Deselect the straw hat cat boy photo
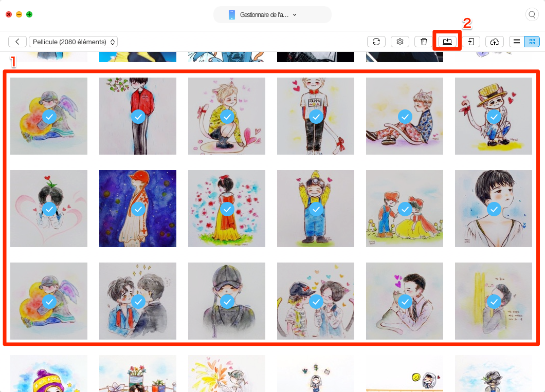Screen dimensions: 545x392 point(494,116)
